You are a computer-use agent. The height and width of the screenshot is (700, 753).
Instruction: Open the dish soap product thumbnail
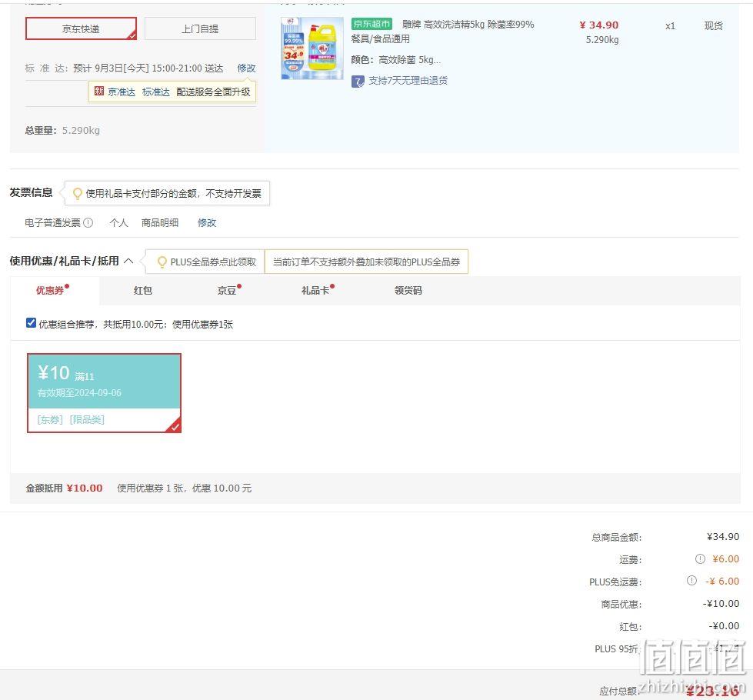(x=312, y=48)
